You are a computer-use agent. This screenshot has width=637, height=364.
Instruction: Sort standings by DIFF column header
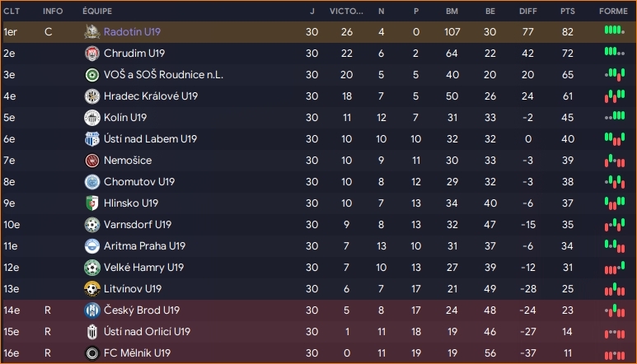pyautogui.click(x=527, y=12)
